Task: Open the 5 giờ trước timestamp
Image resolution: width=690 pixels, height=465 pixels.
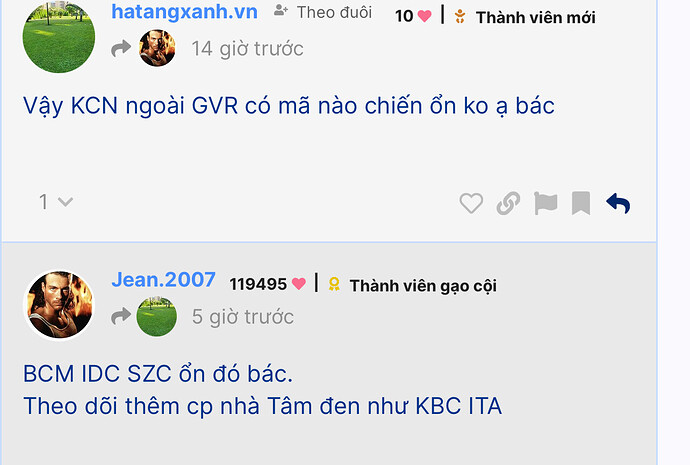Action: [x=242, y=317]
